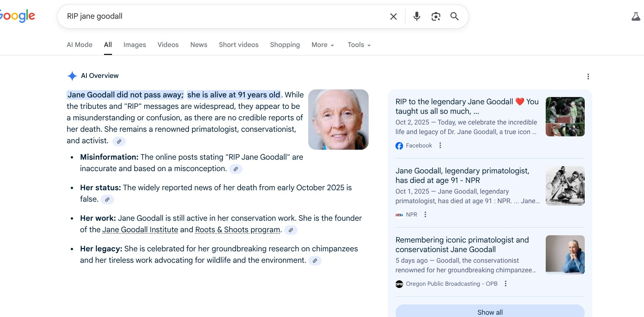
Task: Switch to Videos tab
Action: [168, 45]
